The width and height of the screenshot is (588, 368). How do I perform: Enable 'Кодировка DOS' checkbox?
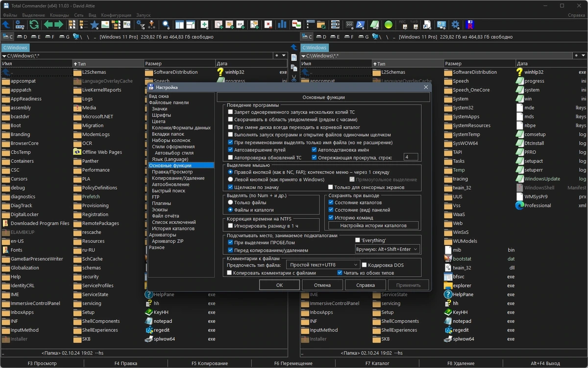364,265
